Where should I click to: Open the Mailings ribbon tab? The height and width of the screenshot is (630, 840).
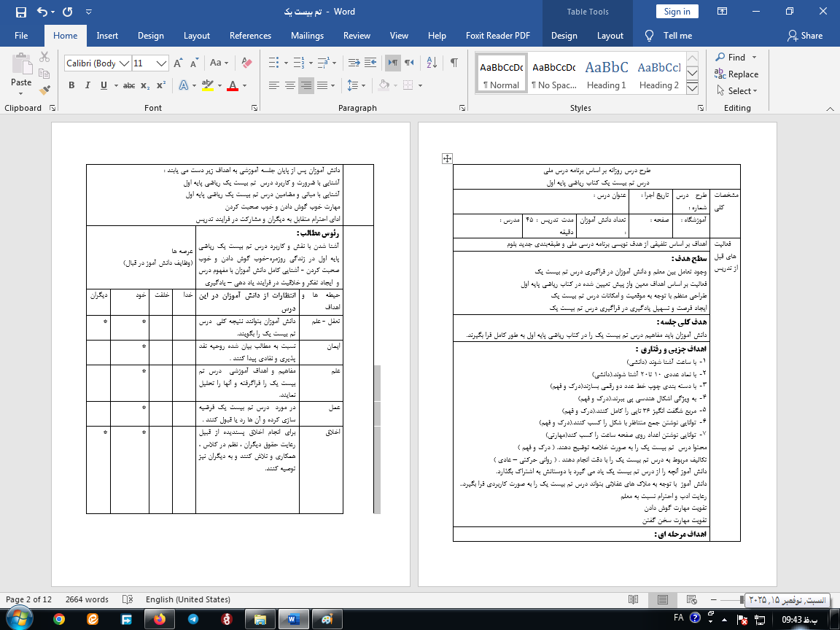click(x=307, y=36)
